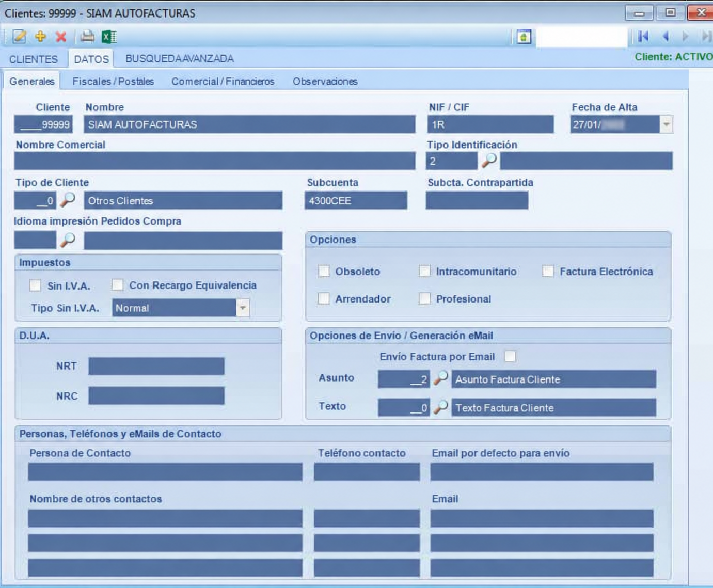Select the Fiscales / Postales tab
Viewport: 713px width, 588px height.
click(113, 81)
